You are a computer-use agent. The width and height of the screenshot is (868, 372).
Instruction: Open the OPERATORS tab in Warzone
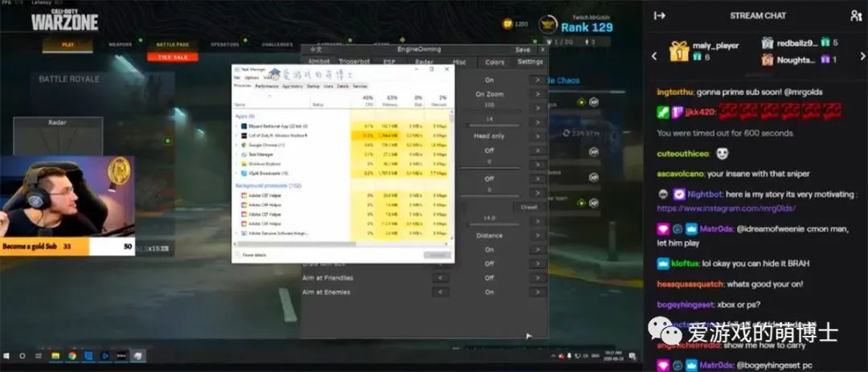pyautogui.click(x=225, y=45)
